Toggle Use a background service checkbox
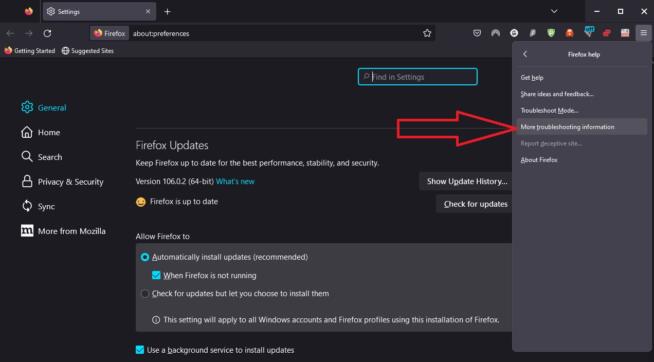654x362 pixels. click(140, 350)
